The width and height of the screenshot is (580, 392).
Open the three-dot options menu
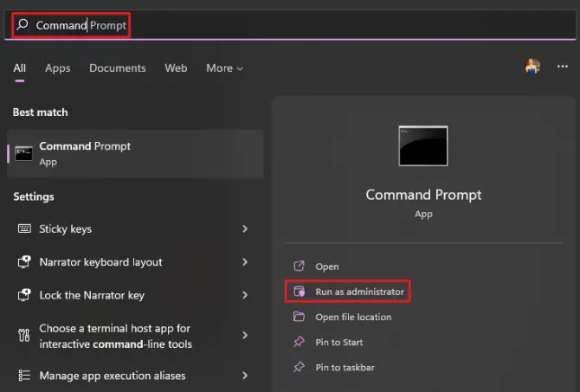click(x=562, y=66)
